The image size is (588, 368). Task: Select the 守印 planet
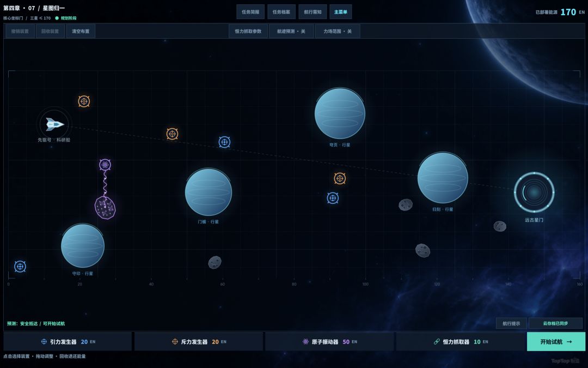click(83, 246)
